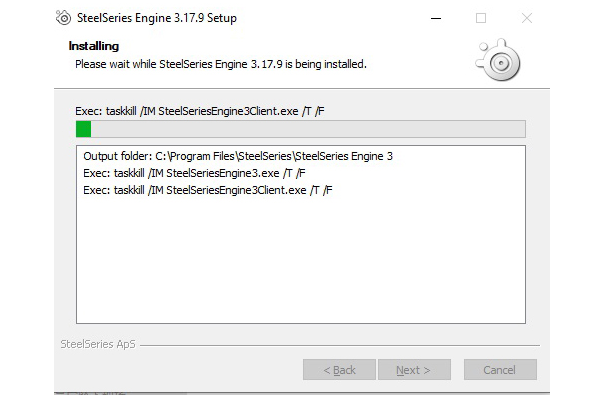Click the SteelSeries logo in title bar
Screen dimensions: 600x398
63,18
